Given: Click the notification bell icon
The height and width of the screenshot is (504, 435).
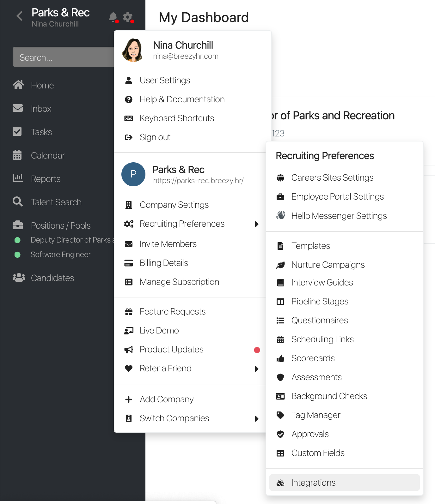Looking at the screenshot, I should [113, 17].
